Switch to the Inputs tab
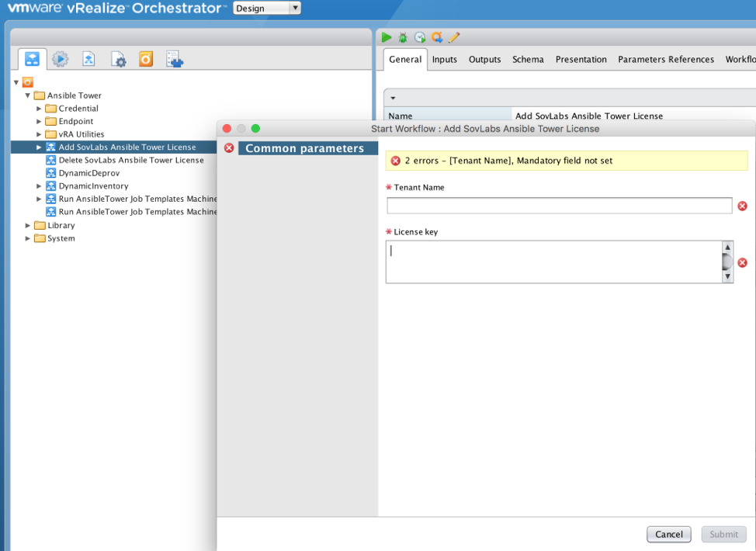 (445, 59)
